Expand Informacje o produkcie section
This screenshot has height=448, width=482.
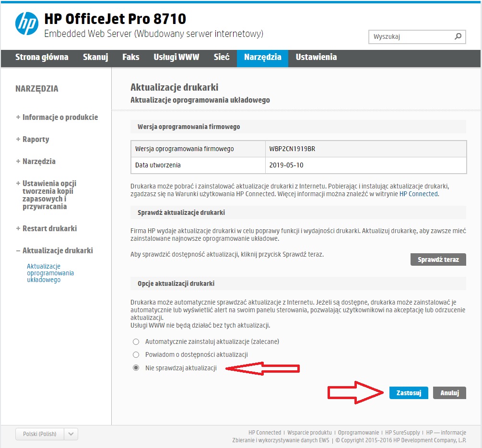(x=57, y=117)
